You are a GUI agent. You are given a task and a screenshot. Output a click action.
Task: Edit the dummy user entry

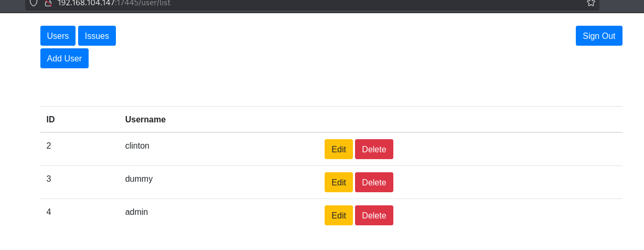339,182
